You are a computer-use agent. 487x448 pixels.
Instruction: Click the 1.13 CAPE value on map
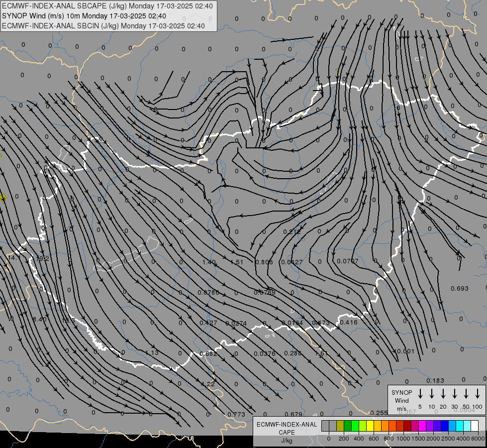point(152,352)
